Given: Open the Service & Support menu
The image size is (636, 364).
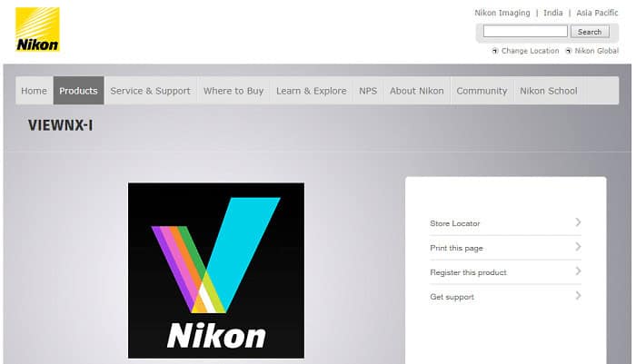Looking at the screenshot, I should point(151,91).
